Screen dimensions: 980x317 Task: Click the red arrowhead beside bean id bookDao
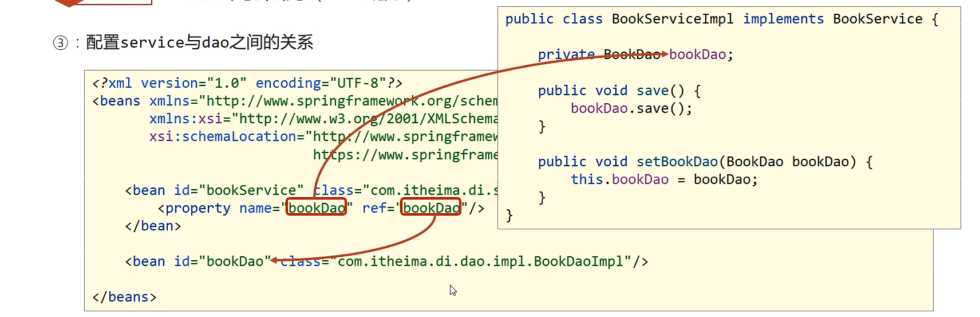click(274, 260)
